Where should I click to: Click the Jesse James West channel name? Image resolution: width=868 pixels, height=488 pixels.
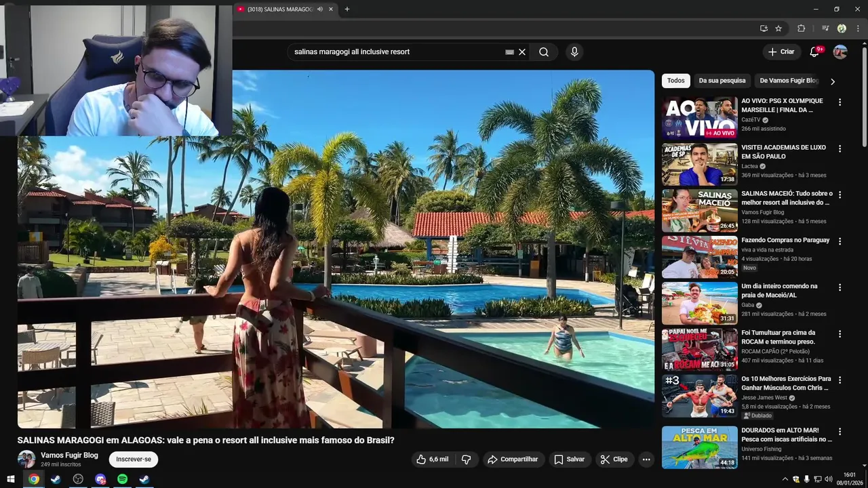click(764, 398)
